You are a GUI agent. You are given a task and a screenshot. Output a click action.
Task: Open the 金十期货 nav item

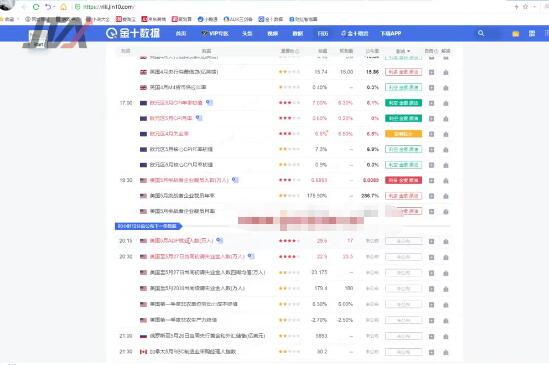[355, 34]
